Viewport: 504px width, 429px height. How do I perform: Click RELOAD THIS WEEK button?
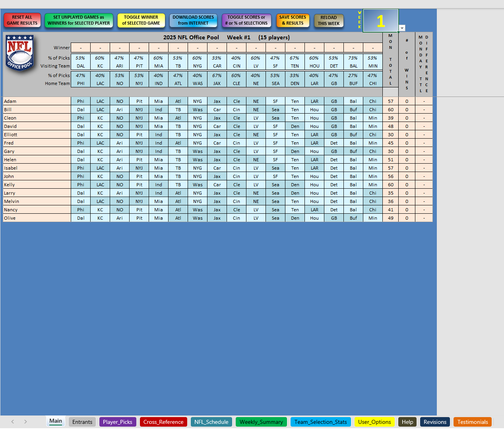(x=329, y=21)
